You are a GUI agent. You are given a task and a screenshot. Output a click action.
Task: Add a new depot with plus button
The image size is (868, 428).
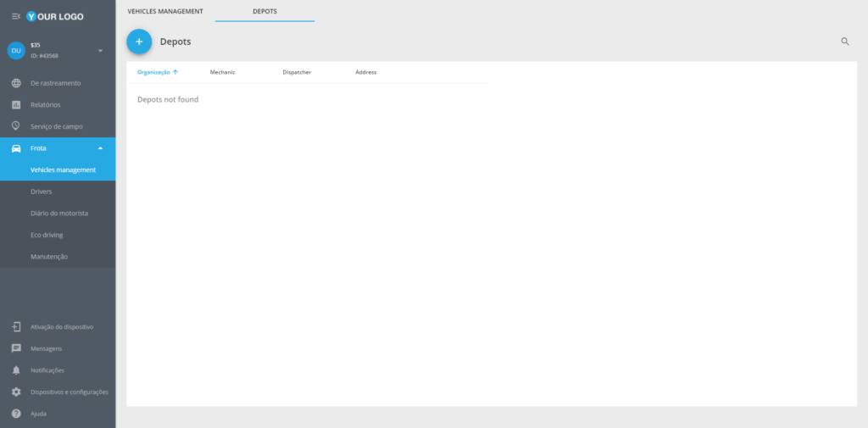tap(139, 42)
